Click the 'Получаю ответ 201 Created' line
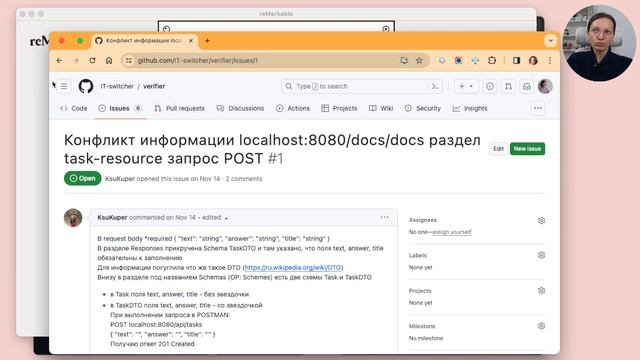This screenshot has width=640, height=360. point(152,344)
